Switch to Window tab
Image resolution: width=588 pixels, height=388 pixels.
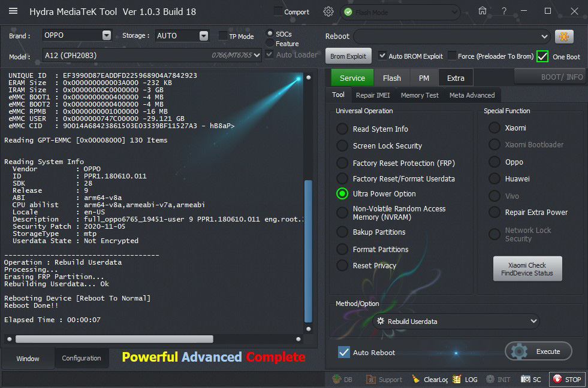[28, 359]
